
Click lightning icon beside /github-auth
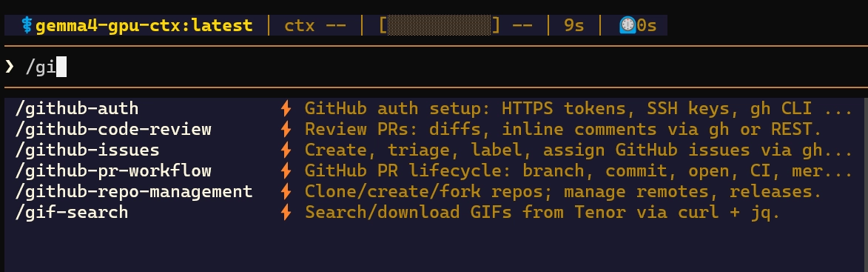pos(286,109)
